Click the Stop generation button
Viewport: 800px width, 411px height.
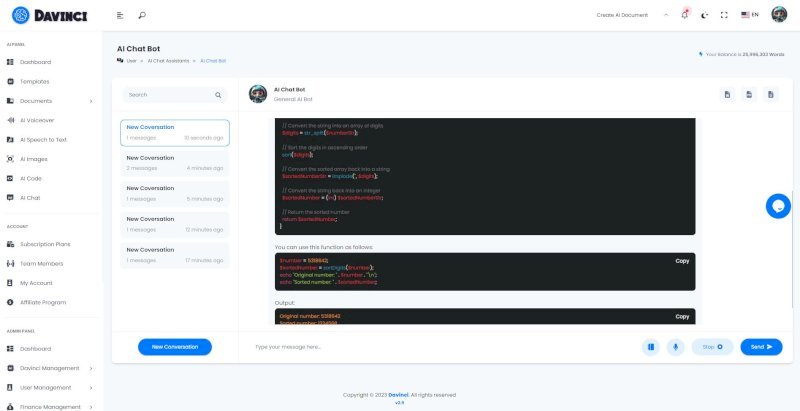click(x=712, y=347)
